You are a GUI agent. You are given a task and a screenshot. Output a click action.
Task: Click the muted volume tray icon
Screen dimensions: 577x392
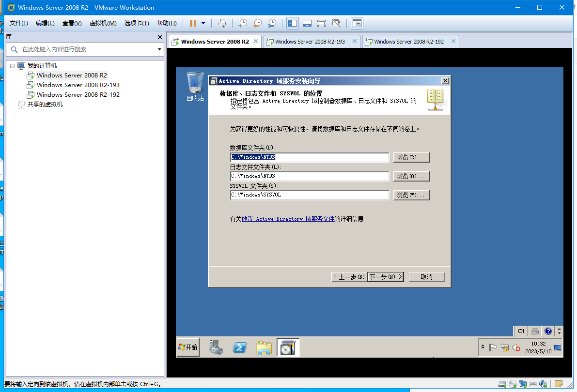coord(516,347)
